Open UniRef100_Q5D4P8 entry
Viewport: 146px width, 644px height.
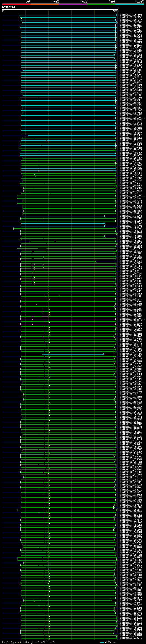click(x=131, y=145)
